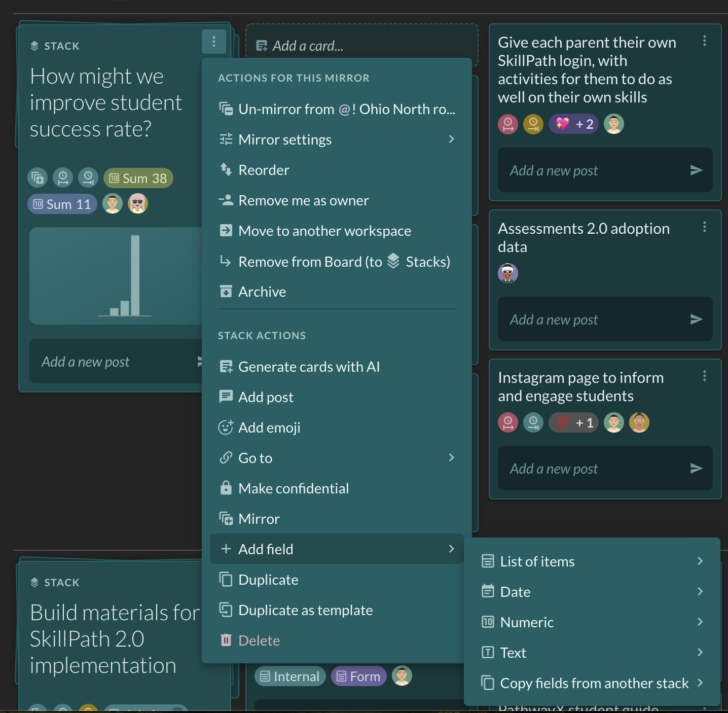Screen dimensions: 728x713
Task: Open Copy fields from another stack
Action: (592, 683)
